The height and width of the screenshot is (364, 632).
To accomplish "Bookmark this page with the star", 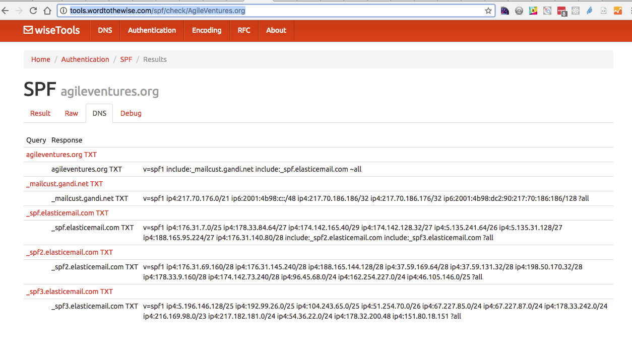I will (488, 11).
